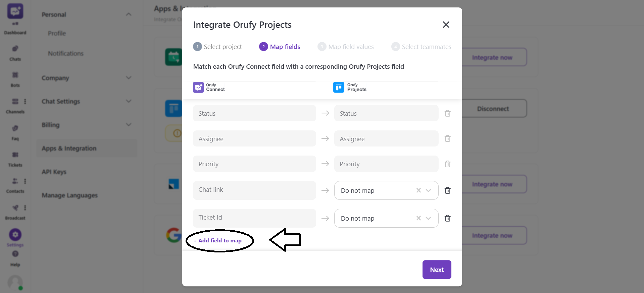Click trash icon beside Assignee mapping
The image size is (644, 293).
pos(447,138)
